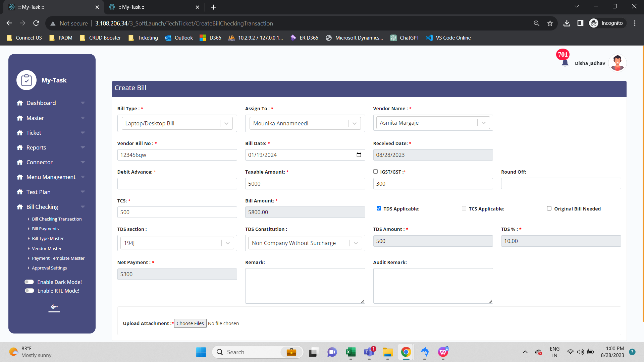
Task: Open Bill Checking Transaction submenu
Action: [57, 219]
